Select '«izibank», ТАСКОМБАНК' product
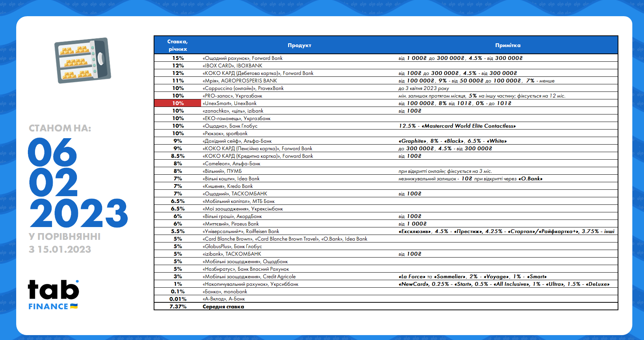 [232, 254]
